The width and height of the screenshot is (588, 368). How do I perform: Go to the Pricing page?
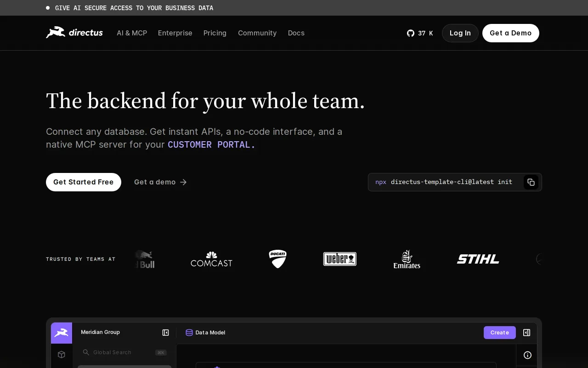(215, 33)
